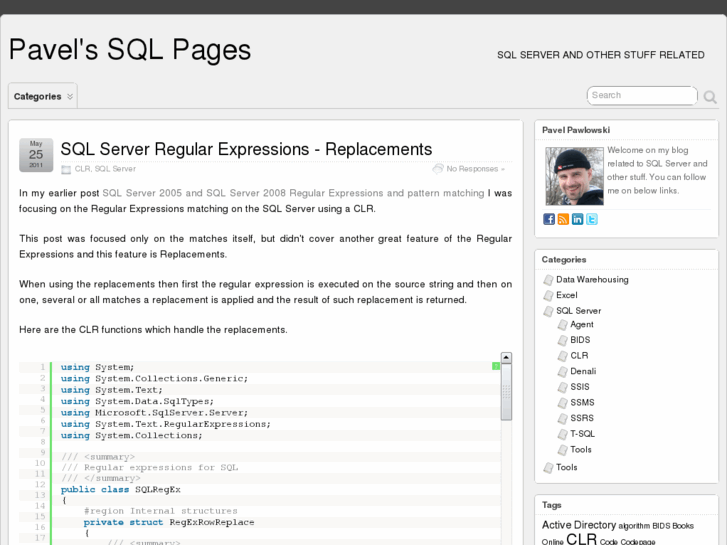Open the Categories dropdown menu

pyautogui.click(x=43, y=96)
